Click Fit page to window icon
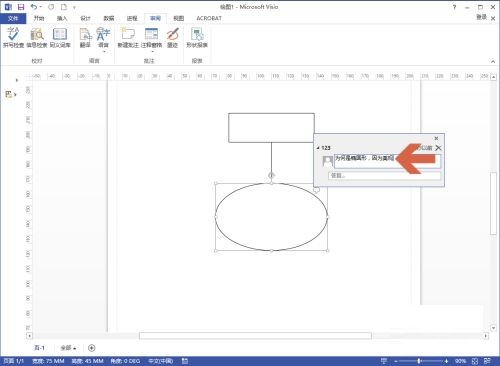 (475, 361)
